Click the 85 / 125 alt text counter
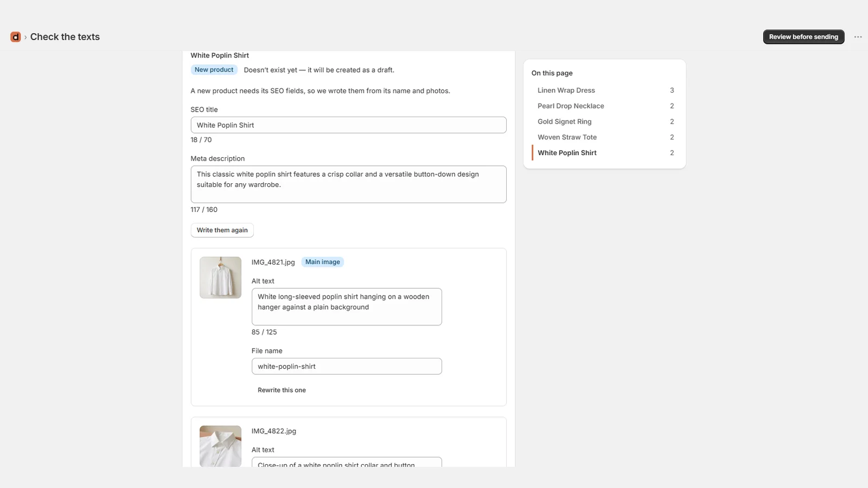Image resolution: width=868 pixels, height=488 pixels. (264, 332)
